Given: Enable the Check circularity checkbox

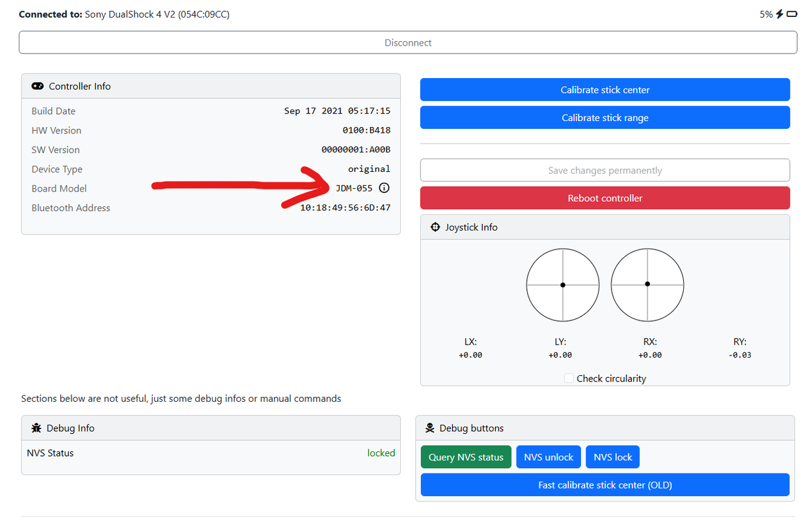Looking at the screenshot, I should tap(569, 378).
